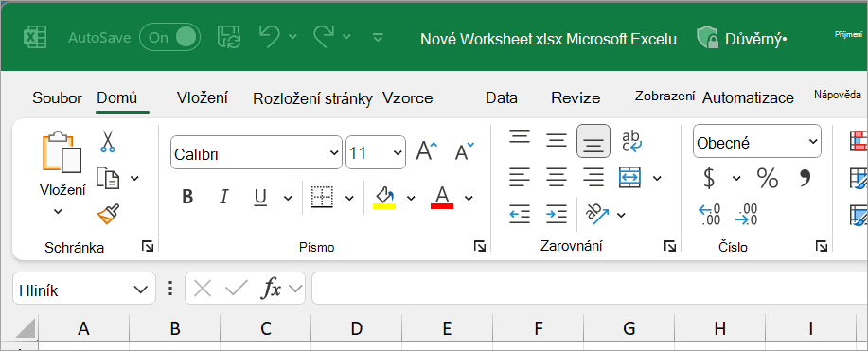
Task: Align text right icon
Action: 593,177
